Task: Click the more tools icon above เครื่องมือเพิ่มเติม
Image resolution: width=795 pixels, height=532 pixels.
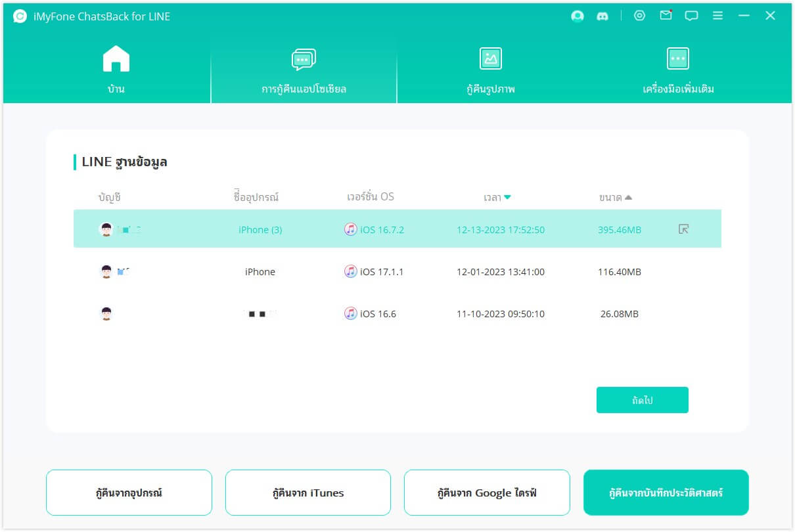Action: coord(678,58)
